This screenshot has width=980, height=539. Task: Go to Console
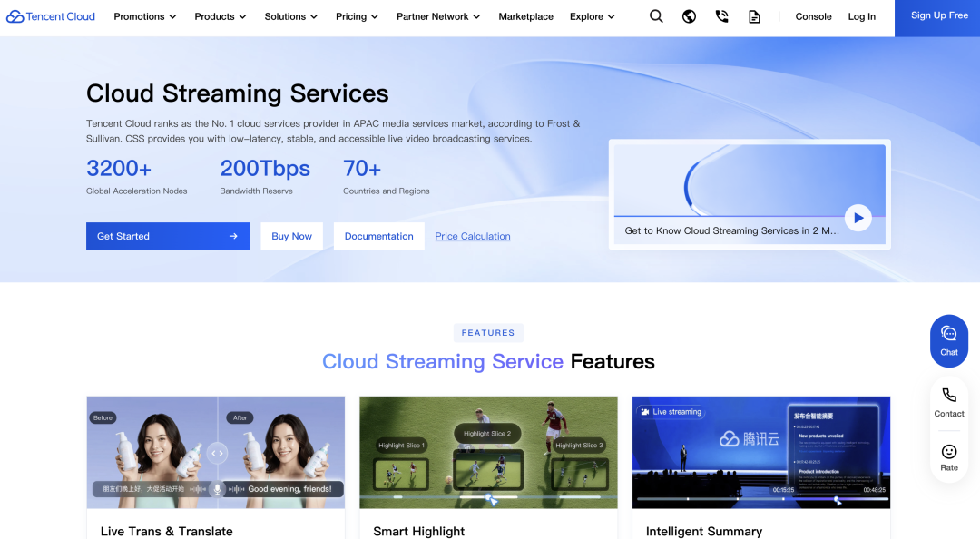pyautogui.click(x=813, y=16)
